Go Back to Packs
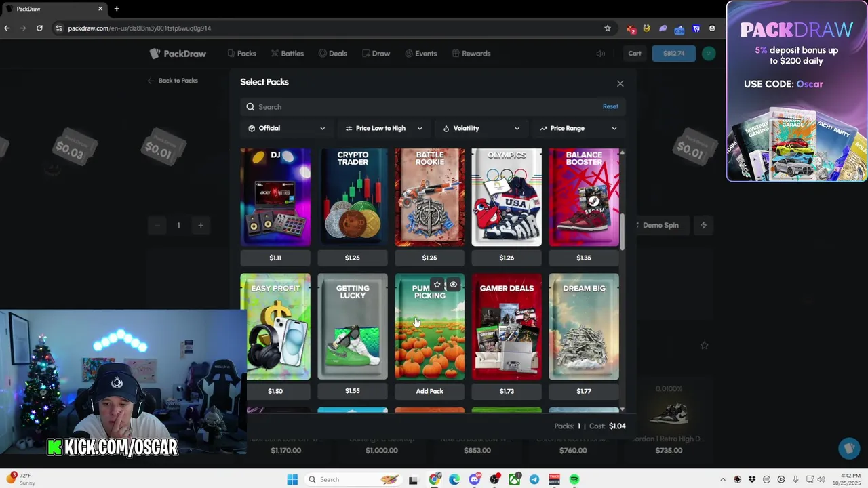 coord(173,81)
